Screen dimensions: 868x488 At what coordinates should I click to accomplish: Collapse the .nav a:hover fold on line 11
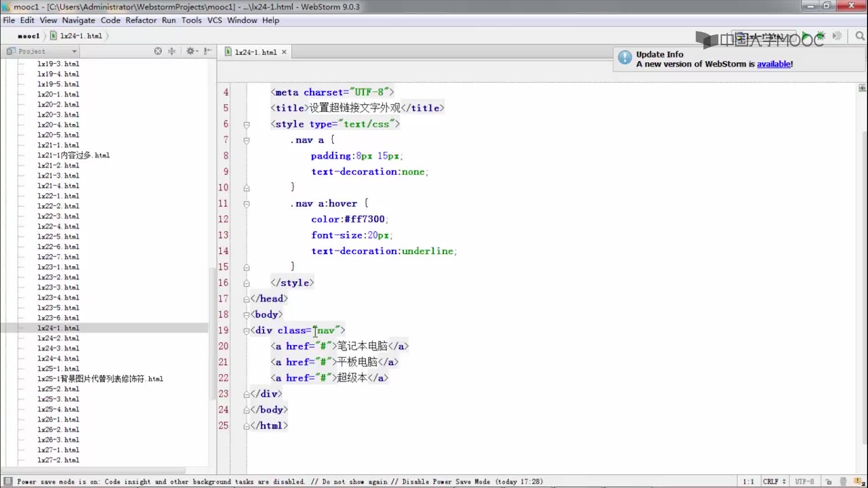click(x=246, y=204)
